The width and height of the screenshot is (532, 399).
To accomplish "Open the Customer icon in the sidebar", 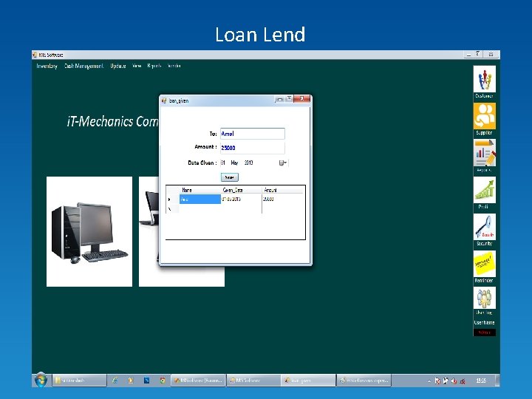I will pos(484,79).
